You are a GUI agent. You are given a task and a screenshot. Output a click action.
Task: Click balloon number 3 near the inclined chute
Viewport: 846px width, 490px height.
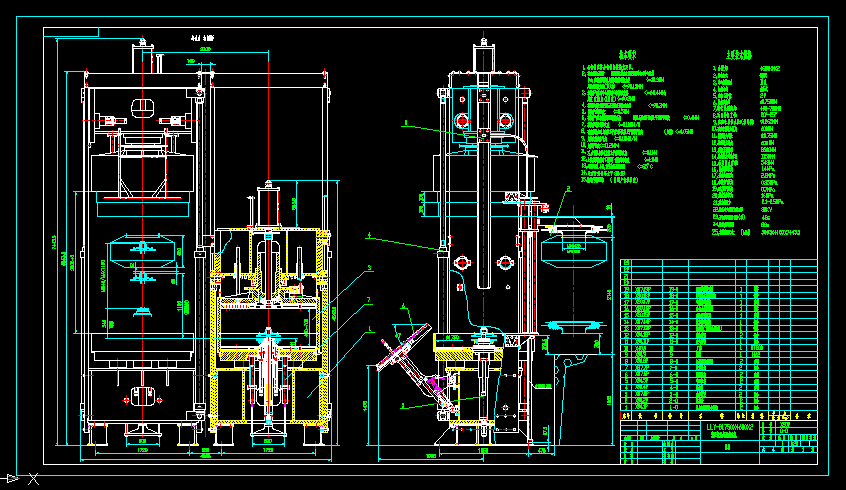pyautogui.click(x=402, y=406)
